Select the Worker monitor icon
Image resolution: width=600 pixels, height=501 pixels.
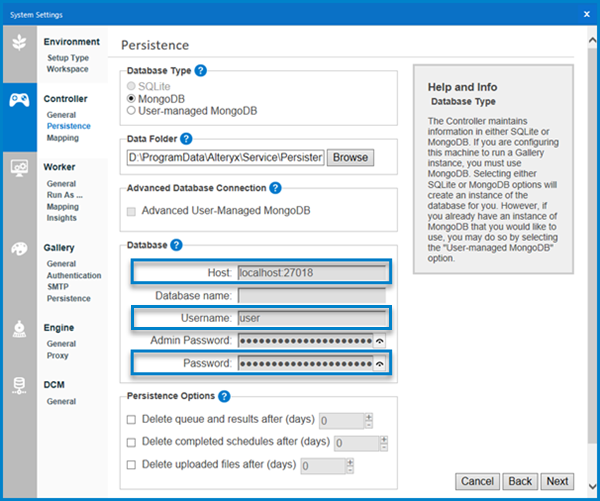click(19, 168)
